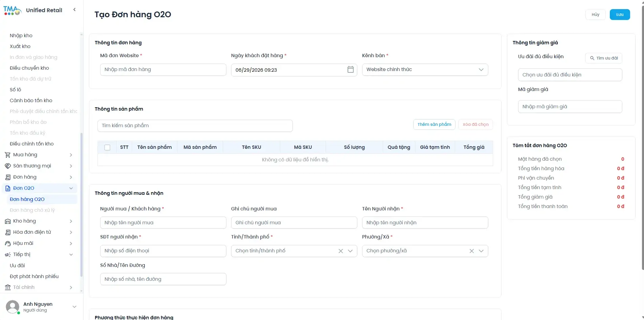Open Cảnh báo tồn kho menu item
The width and height of the screenshot is (644, 320).
tap(31, 100)
